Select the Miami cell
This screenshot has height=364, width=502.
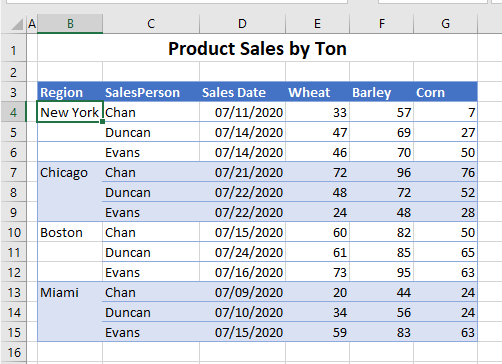tap(70, 292)
